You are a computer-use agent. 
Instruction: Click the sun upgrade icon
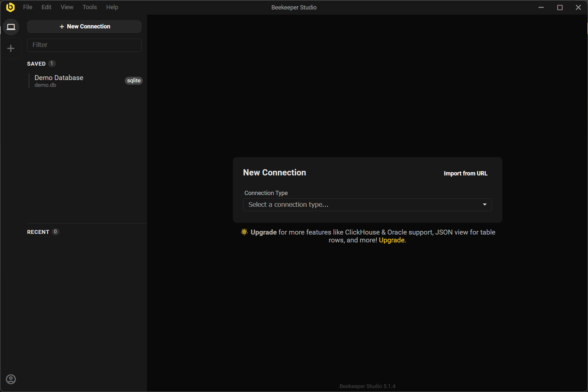pos(244,232)
